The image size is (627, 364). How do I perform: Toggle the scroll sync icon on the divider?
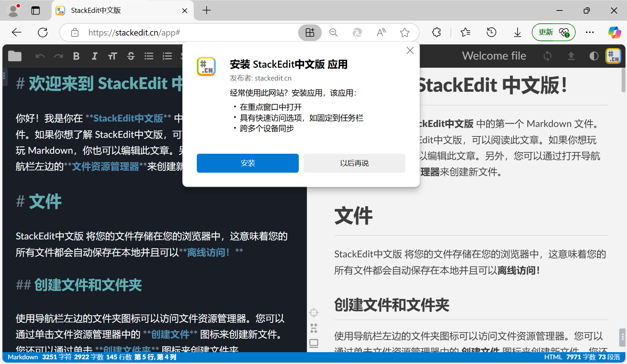pyautogui.click(x=314, y=328)
